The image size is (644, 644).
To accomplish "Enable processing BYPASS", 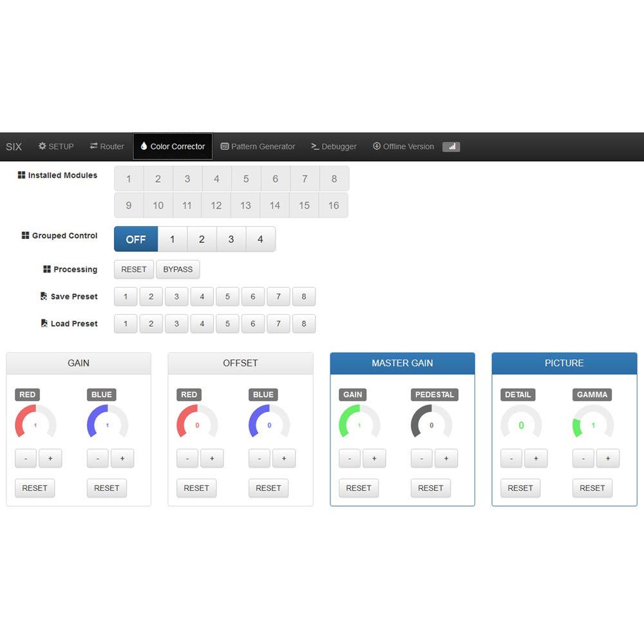I will click(178, 269).
